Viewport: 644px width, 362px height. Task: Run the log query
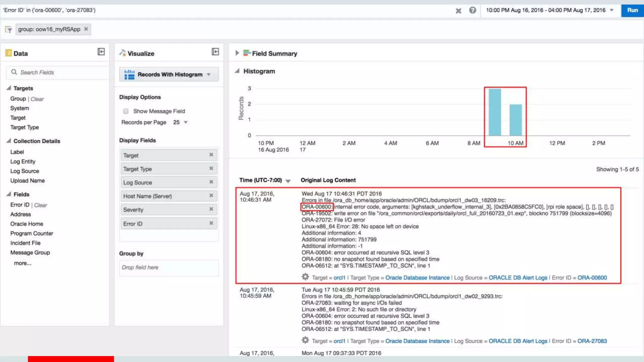(632, 10)
